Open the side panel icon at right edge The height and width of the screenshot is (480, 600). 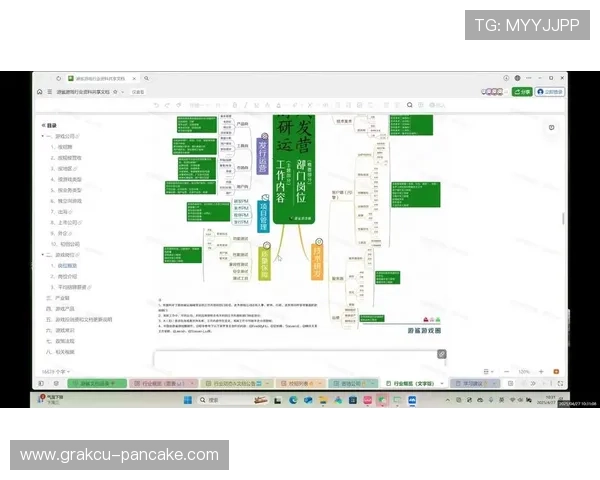point(552,127)
